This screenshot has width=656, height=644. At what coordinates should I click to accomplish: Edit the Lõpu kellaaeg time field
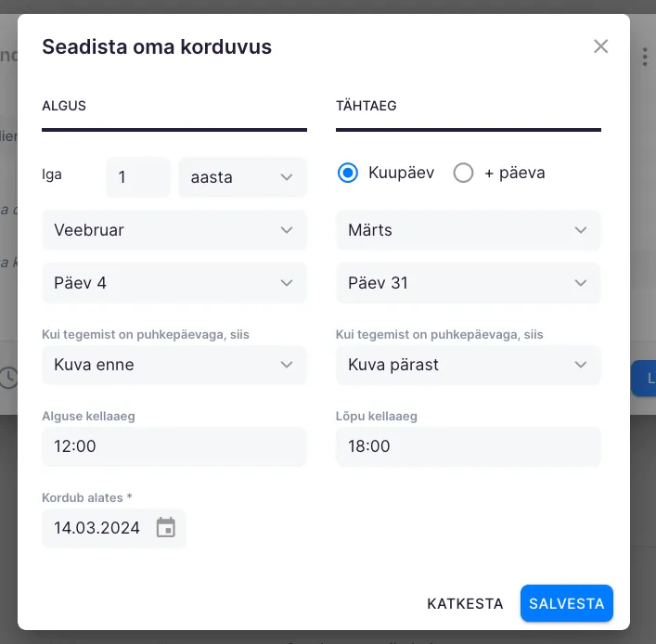(x=468, y=446)
